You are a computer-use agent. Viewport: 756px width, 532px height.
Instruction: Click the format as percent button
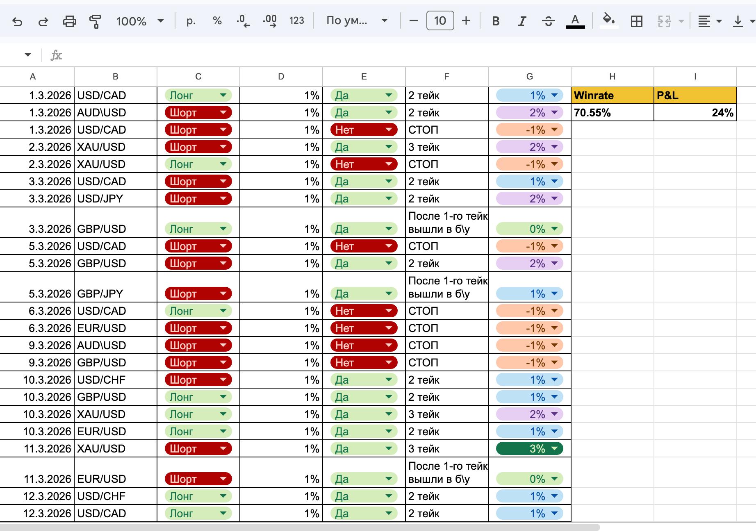coord(217,21)
